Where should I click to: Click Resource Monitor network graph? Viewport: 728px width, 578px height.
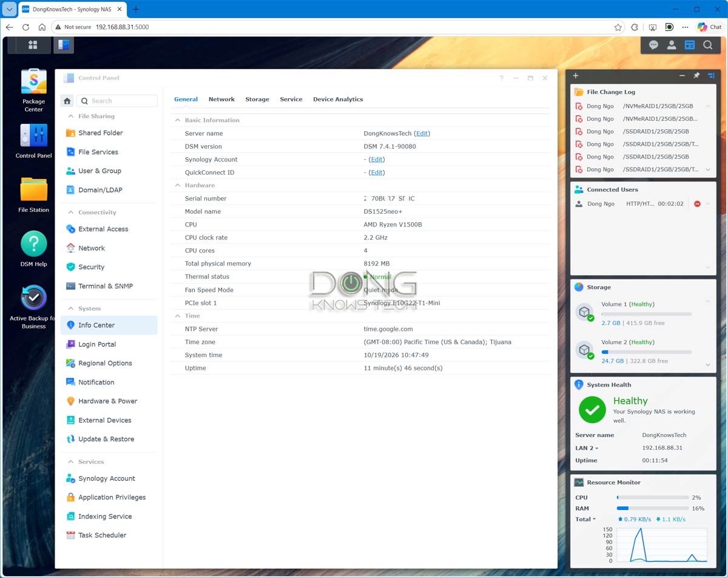(x=662, y=545)
